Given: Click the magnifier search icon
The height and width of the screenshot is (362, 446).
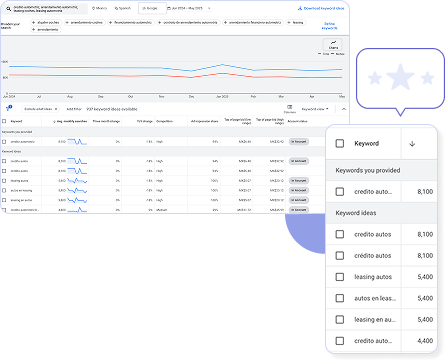Looking at the screenshot, I should pyautogui.click(x=9, y=9).
